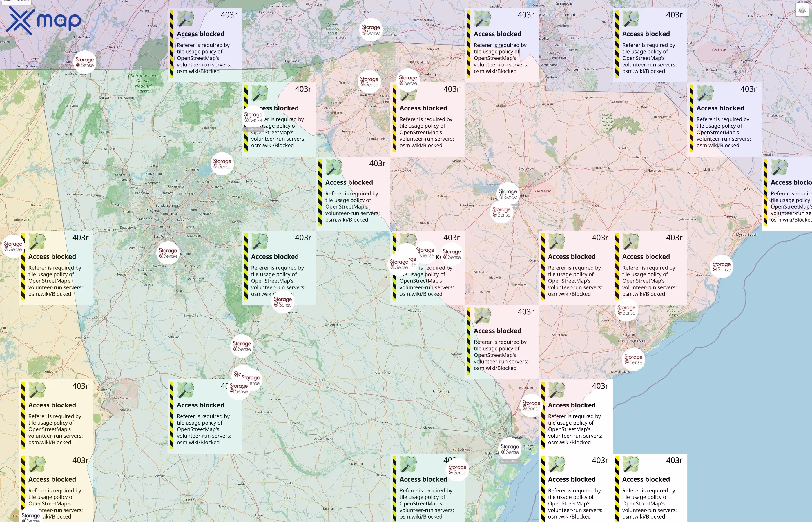Click the Fayetteville label near Fort Bragg
The image size is (812, 522).
(x=748, y=61)
